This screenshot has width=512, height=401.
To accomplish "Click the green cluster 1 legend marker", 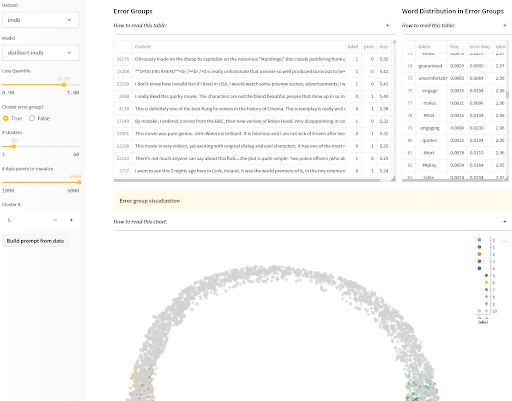I will point(479,247).
